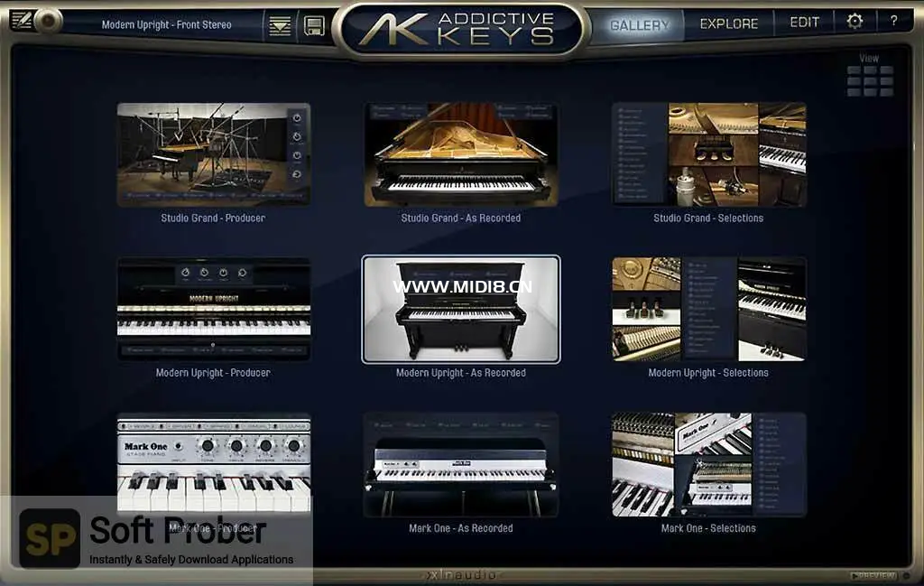Select the Modern Upright - Selections thumbnail

[x=709, y=310]
